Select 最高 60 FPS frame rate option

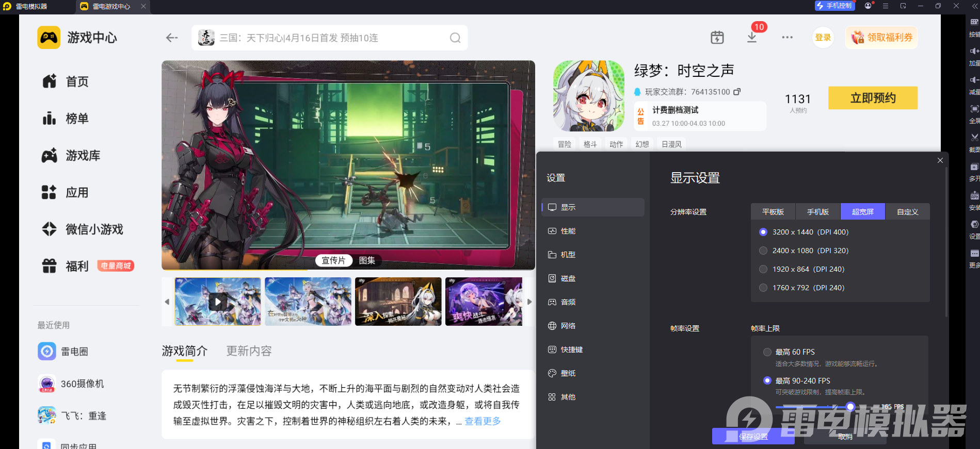click(767, 352)
